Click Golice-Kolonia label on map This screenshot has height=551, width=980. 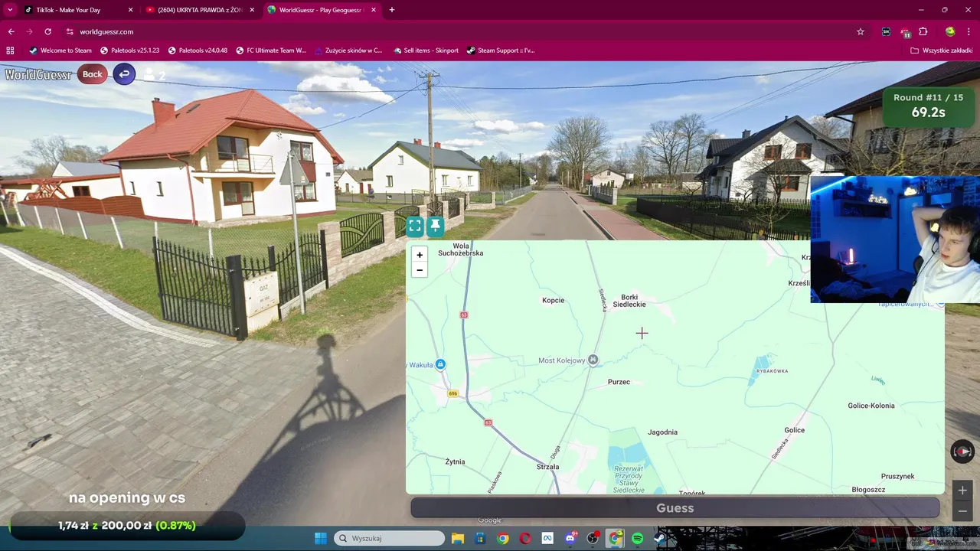pos(871,406)
